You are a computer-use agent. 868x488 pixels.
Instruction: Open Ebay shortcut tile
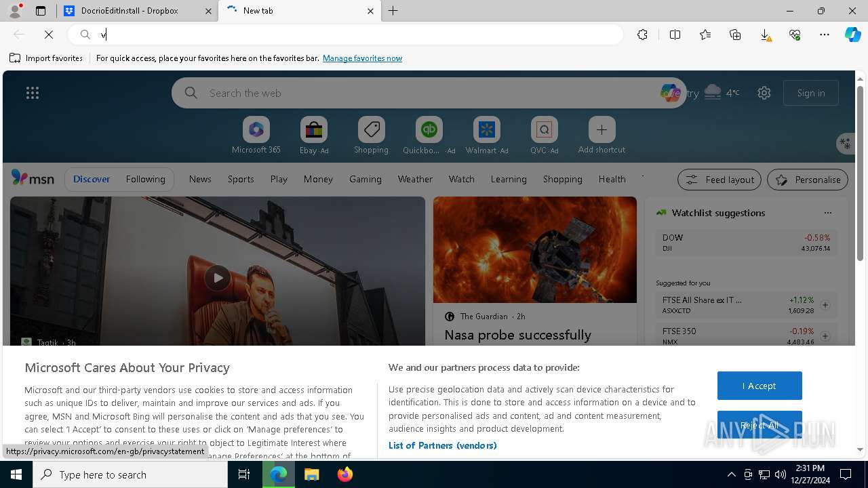click(x=314, y=136)
